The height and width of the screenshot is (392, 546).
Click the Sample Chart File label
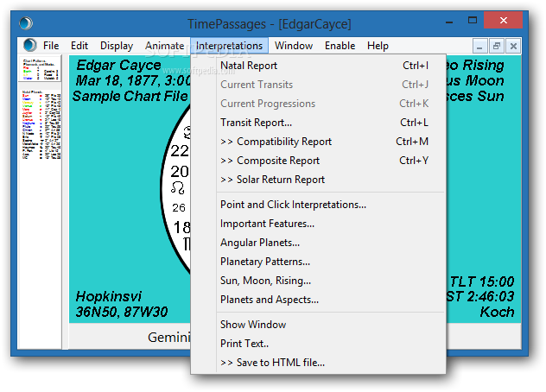click(130, 96)
